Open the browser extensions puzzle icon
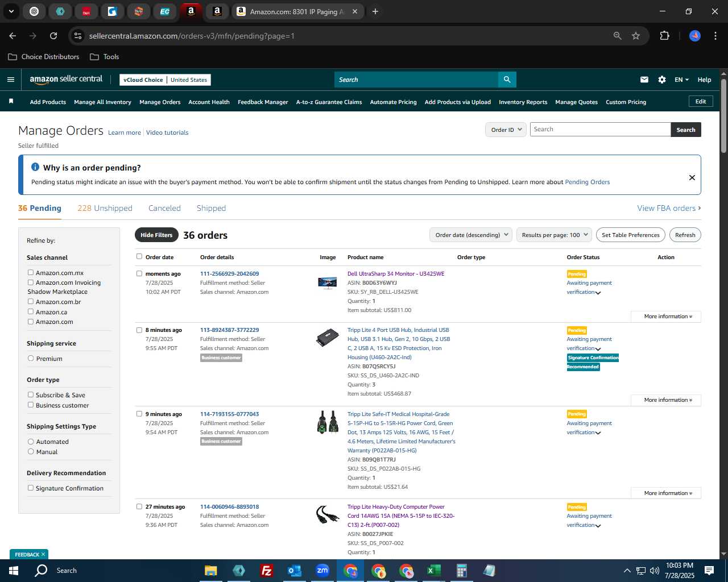 [x=664, y=36]
